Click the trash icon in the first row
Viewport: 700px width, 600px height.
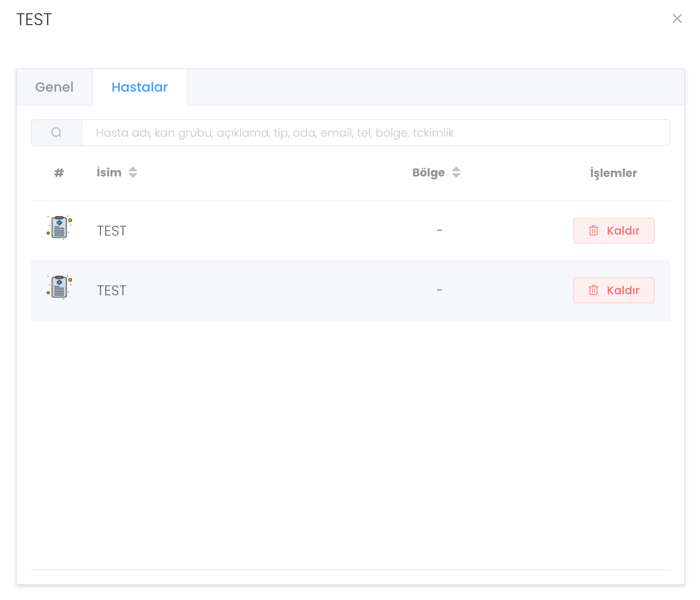[593, 230]
